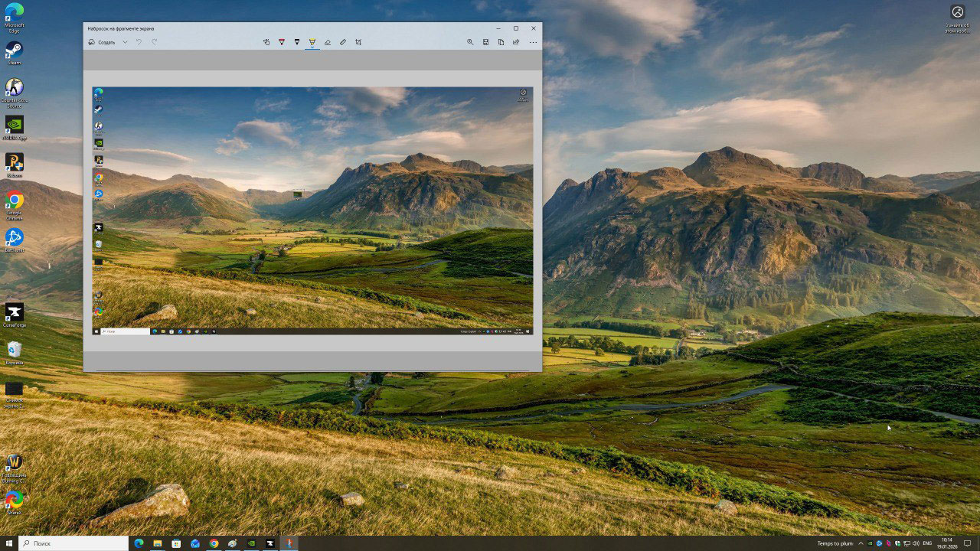Select the image crop tool
The image size is (980, 551).
358,42
